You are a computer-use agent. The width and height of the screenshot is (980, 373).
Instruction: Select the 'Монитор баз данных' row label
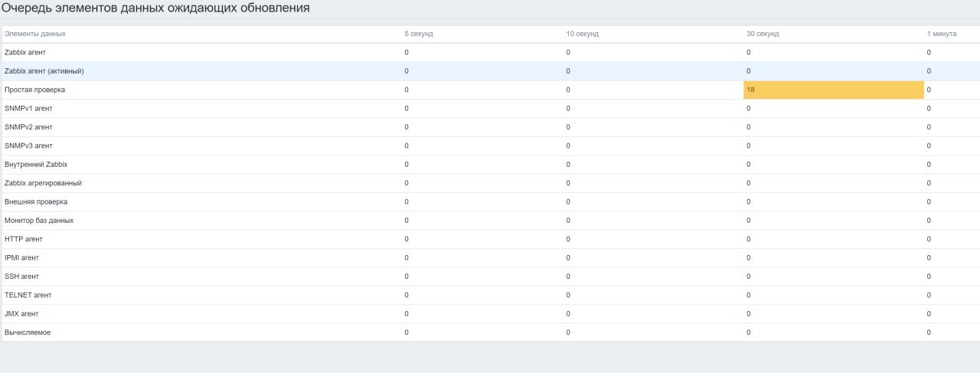pos(39,221)
